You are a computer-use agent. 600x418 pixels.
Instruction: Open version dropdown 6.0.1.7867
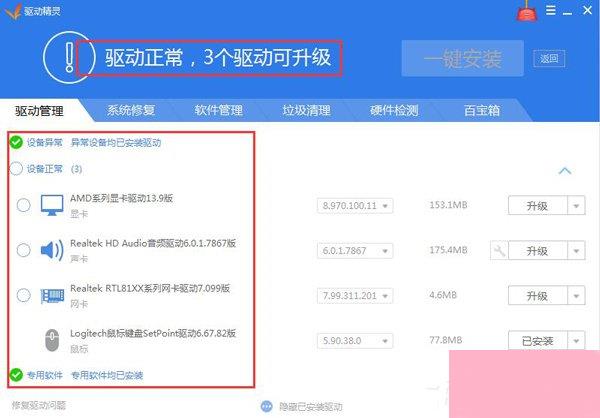click(355, 251)
